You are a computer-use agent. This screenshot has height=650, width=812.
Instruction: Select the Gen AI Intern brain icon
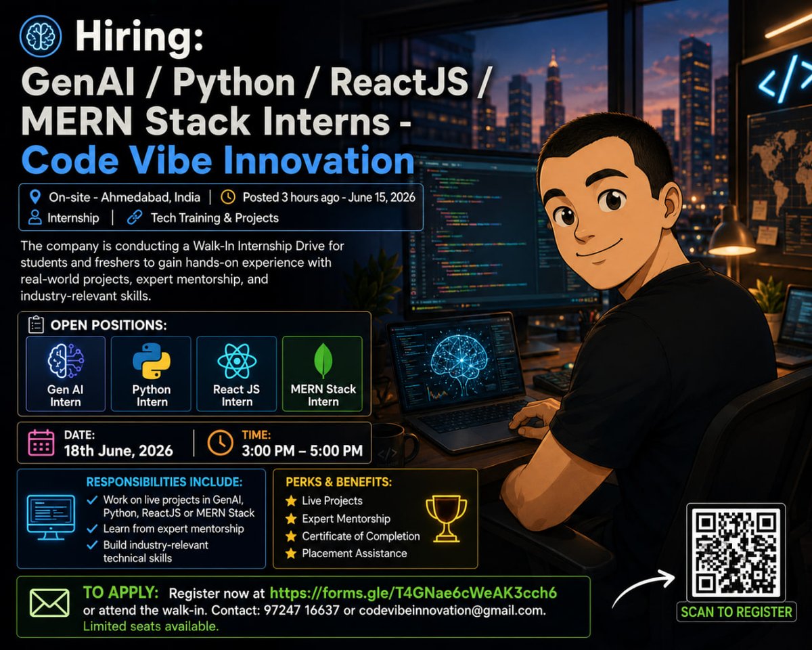coord(66,360)
